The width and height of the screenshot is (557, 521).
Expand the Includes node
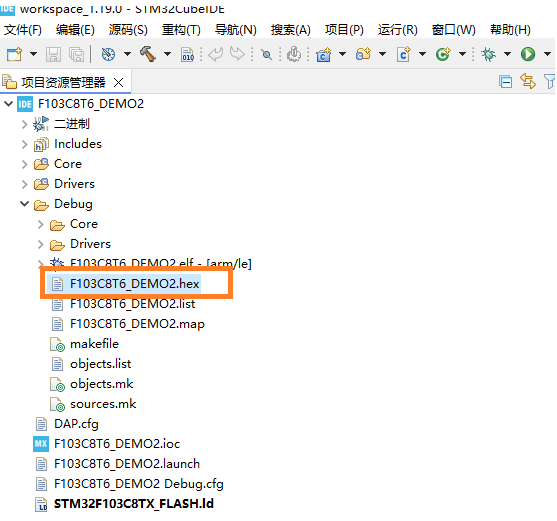[x=24, y=144]
